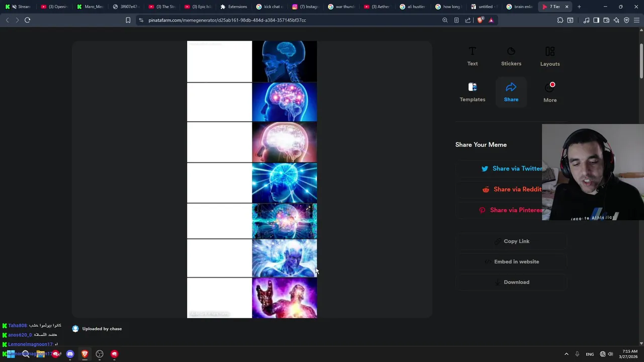Switch to the untitled tab
Screen dimensions: 644x362
tap(484, 7)
